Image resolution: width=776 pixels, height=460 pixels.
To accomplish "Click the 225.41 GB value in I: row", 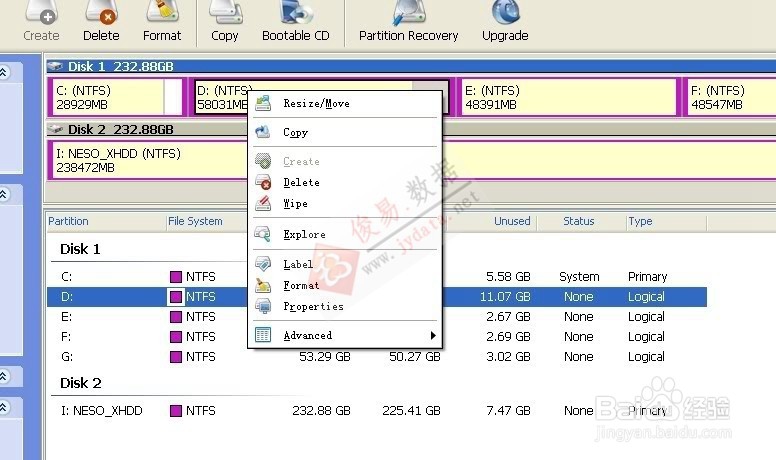I will pos(411,410).
